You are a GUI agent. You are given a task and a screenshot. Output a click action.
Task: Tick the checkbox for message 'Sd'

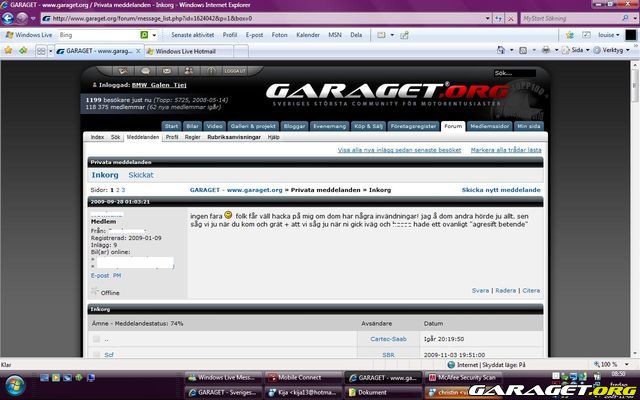pos(96,354)
